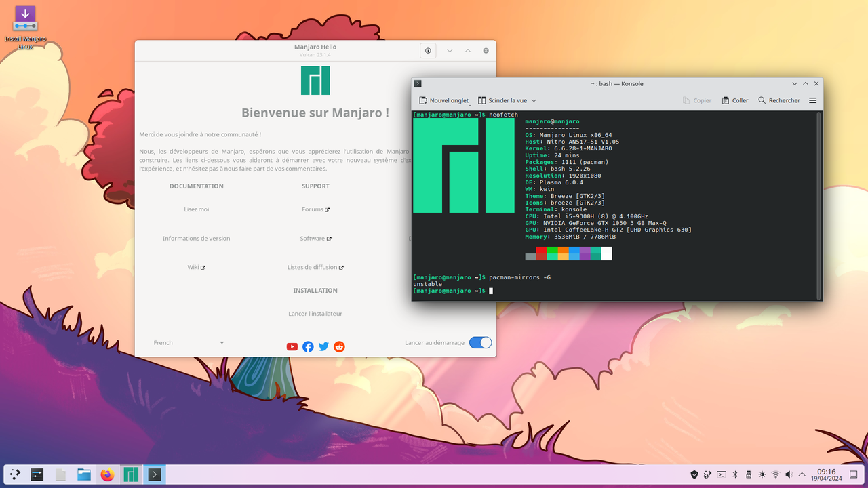The image size is (868, 488).
Task: Expand the Scinder la vue dropdown arrow
Action: (x=535, y=100)
